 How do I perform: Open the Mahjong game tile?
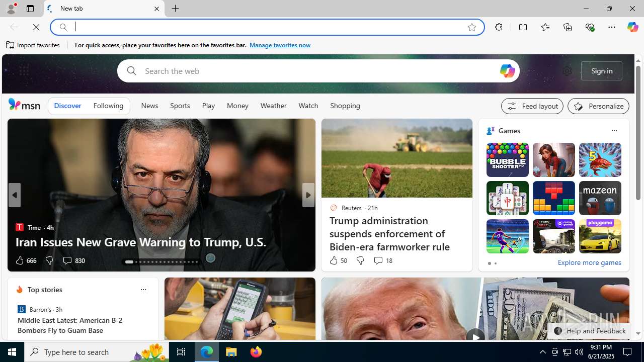point(507,198)
